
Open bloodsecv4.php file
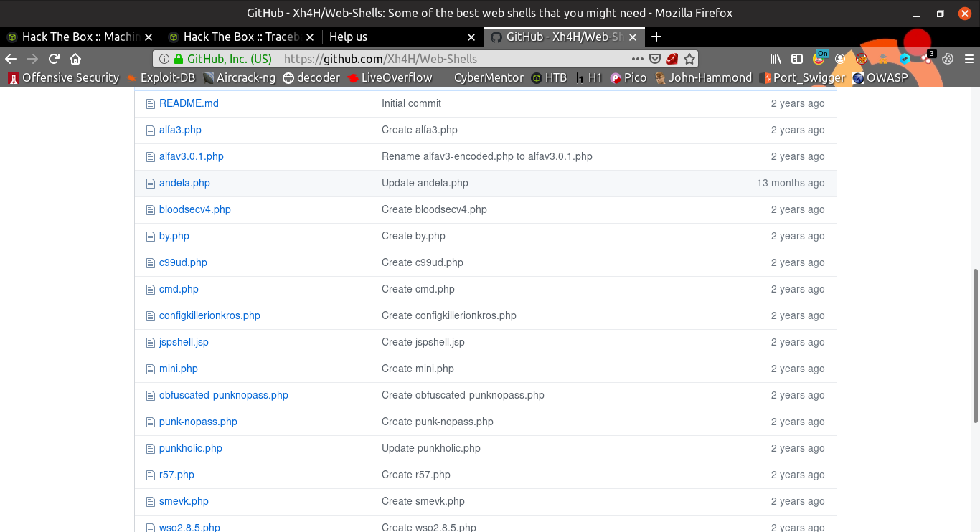195,209
